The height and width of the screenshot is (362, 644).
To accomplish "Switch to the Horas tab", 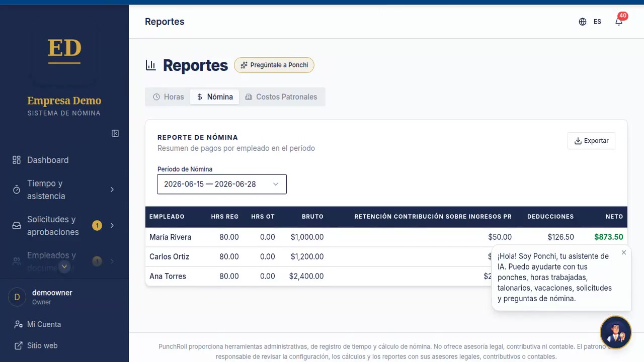I will coord(169,97).
